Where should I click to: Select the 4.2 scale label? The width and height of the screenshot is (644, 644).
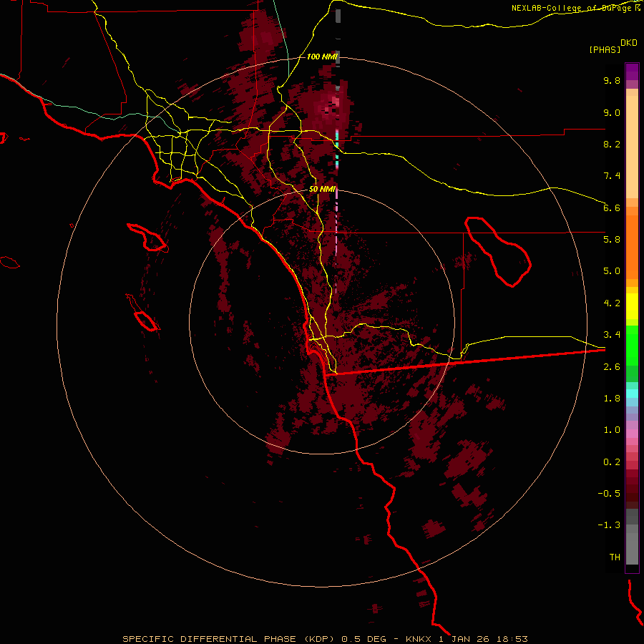[x=612, y=303]
